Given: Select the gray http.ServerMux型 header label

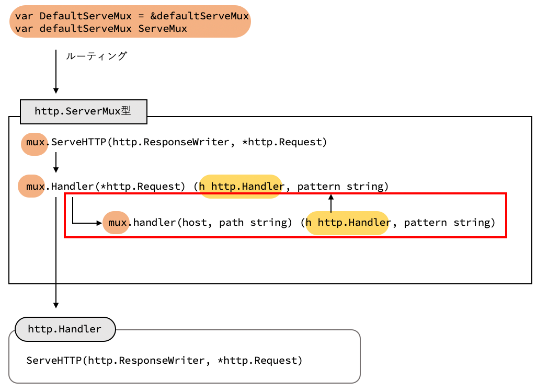Looking at the screenshot, I should pyautogui.click(x=83, y=111).
